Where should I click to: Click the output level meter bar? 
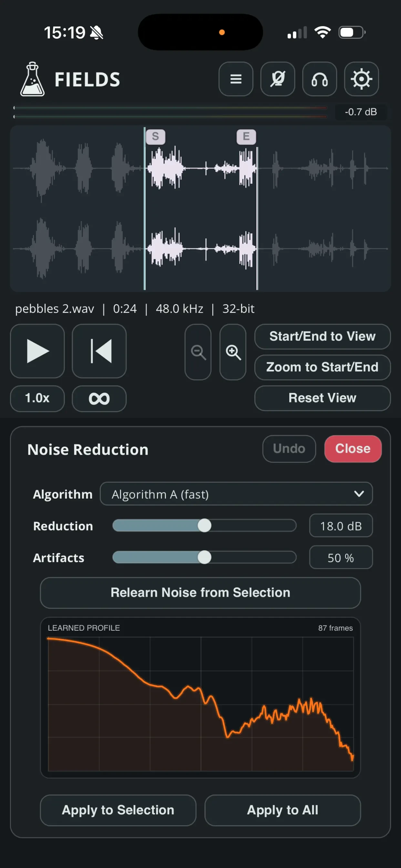coord(170,112)
